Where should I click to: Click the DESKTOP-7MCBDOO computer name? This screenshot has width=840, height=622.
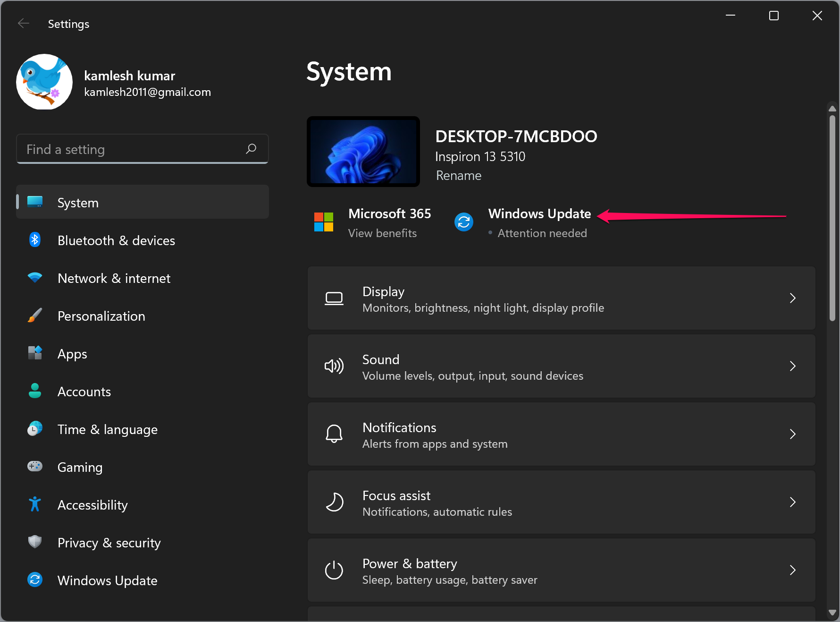(x=516, y=136)
